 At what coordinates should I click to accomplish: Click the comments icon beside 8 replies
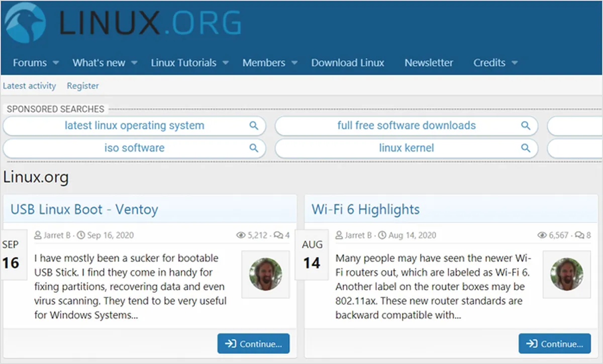pos(579,235)
